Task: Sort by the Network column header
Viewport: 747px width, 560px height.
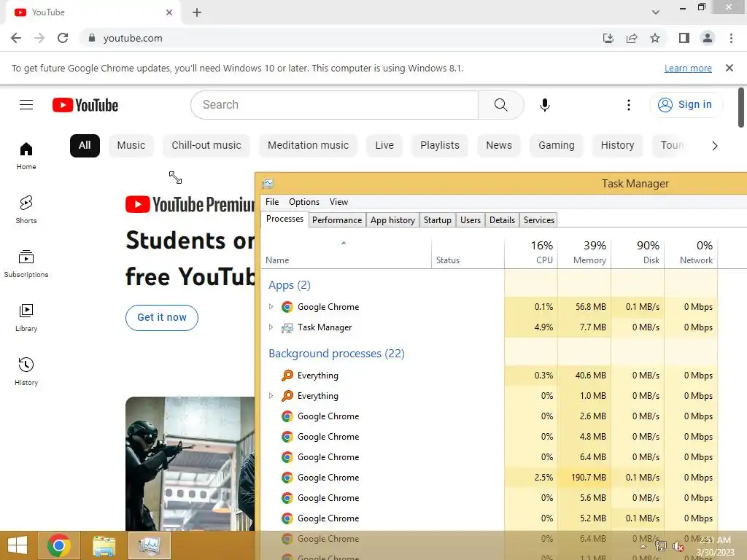Action: pos(691,252)
